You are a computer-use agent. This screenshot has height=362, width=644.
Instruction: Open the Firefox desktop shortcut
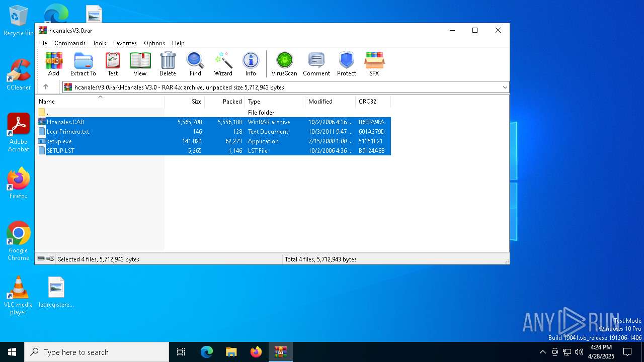19,183
